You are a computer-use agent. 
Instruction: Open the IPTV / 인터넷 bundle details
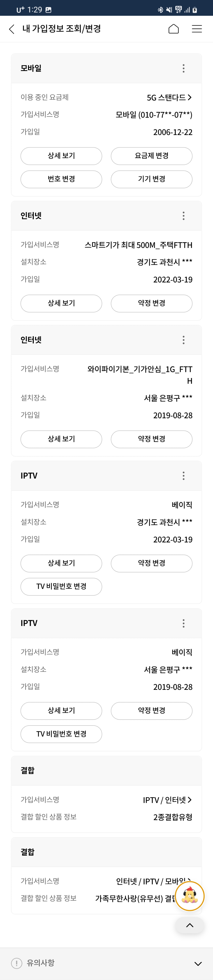[x=167, y=800]
